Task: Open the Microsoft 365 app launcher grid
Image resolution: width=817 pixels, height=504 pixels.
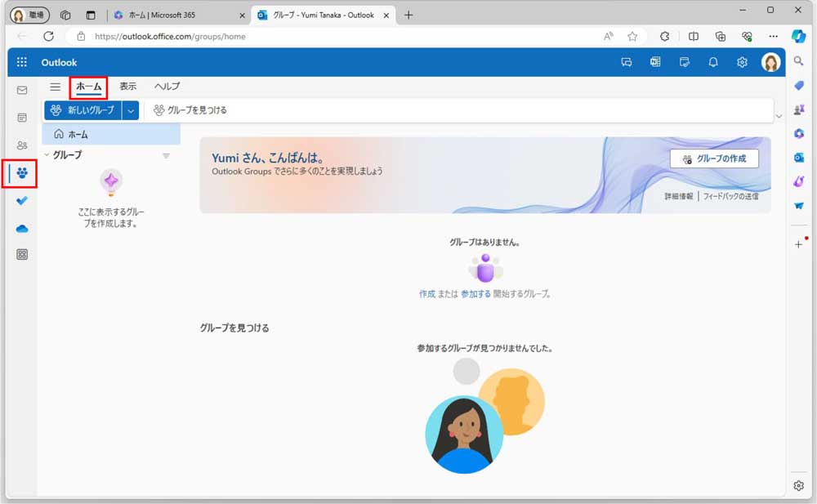Action: [x=22, y=62]
